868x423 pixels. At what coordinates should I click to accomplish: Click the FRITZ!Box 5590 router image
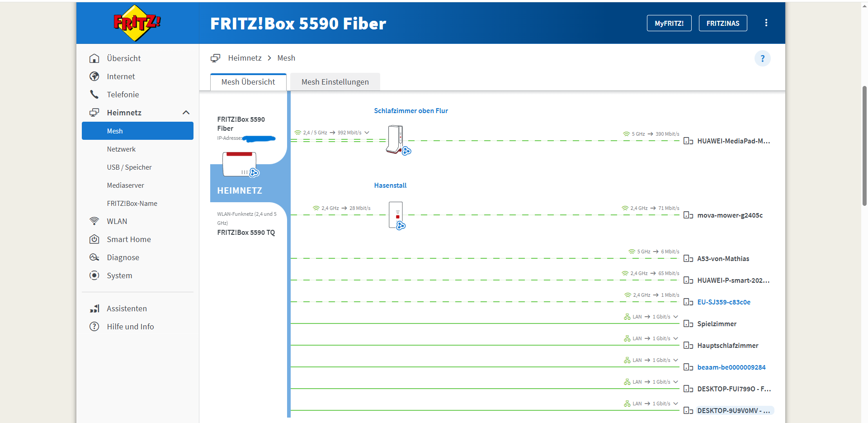click(240, 164)
